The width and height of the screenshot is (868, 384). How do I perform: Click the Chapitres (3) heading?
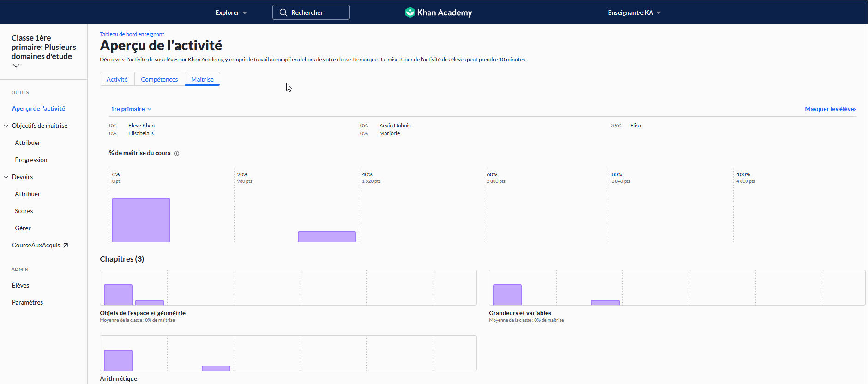122,259
